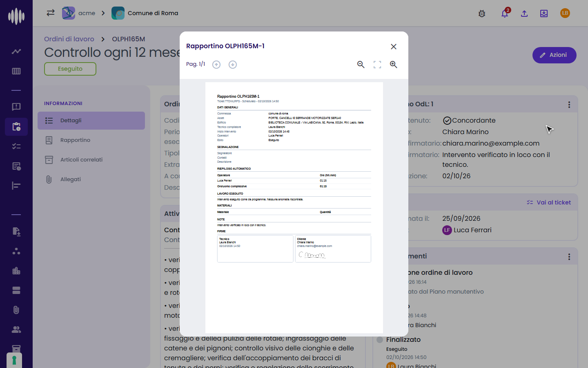Open the OdL panel three-dot menu
The height and width of the screenshot is (368, 588).
[569, 105]
